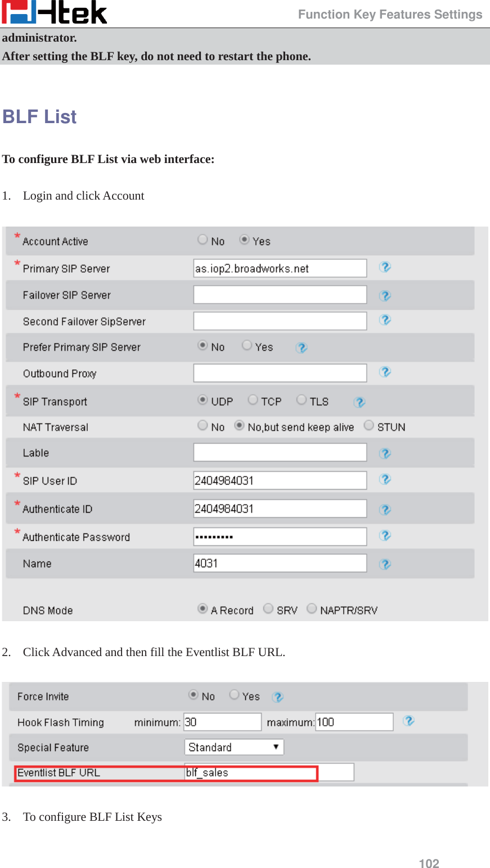The width and height of the screenshot is (490, 868).
Task: Open help for Force Invite
Action: pos(277,697)
